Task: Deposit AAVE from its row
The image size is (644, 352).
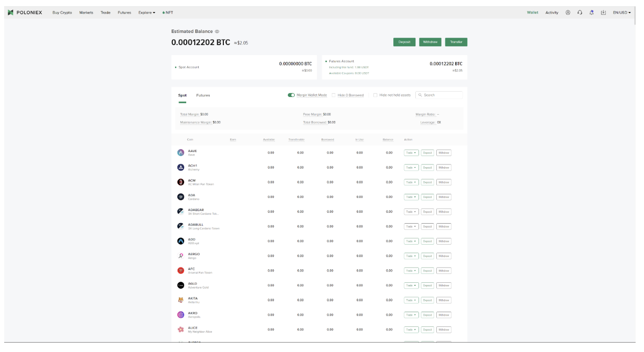Action: (x=427, y=153)
